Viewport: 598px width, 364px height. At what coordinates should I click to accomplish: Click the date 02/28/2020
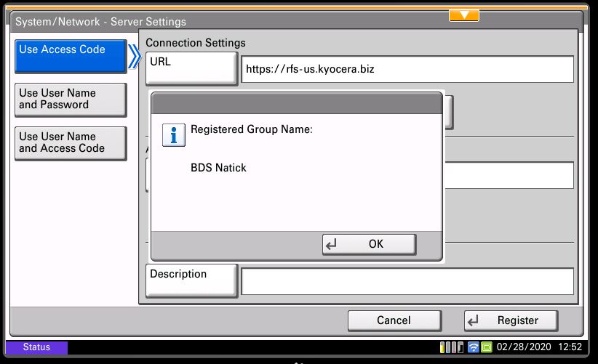click(524, 347)
